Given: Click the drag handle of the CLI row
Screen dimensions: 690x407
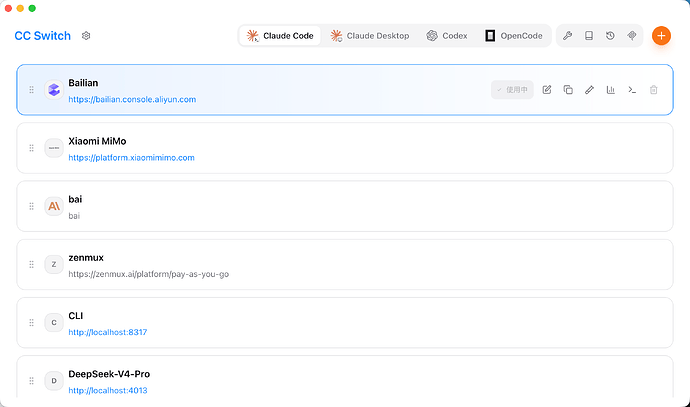Looking at the screenshot, I should 32,323.
